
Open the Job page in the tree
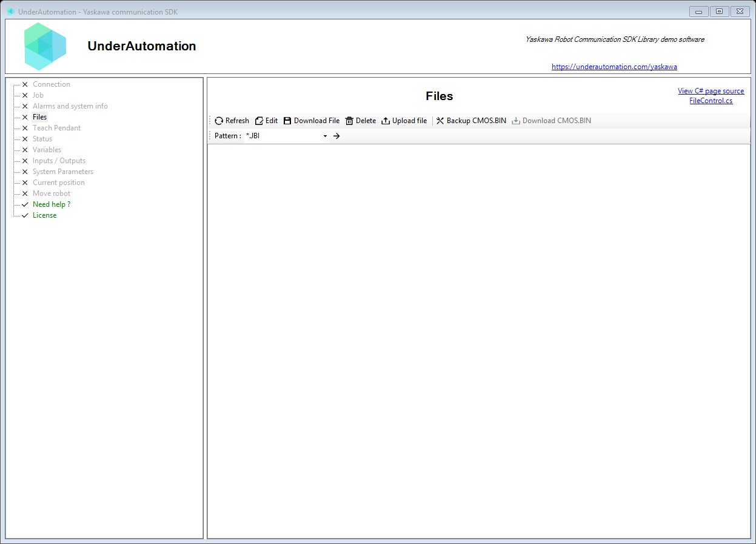(x=38, y=95)
